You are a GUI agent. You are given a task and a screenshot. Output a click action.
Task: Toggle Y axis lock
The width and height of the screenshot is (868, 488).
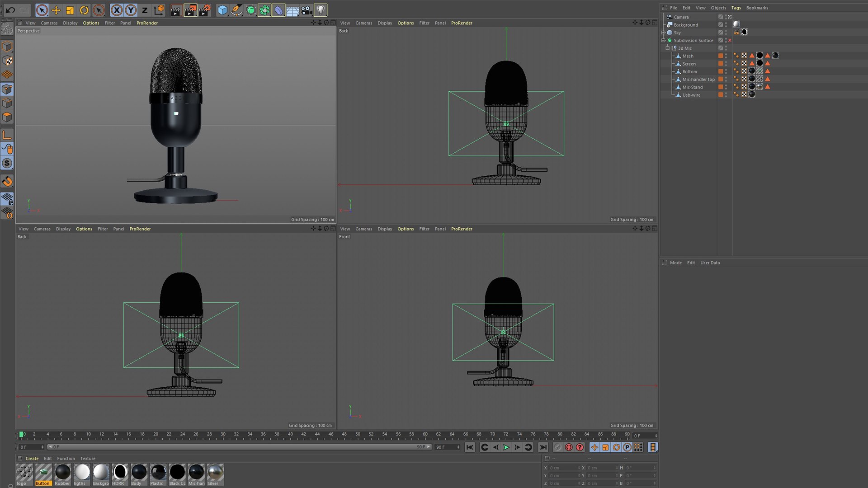[x=131, y=9]
